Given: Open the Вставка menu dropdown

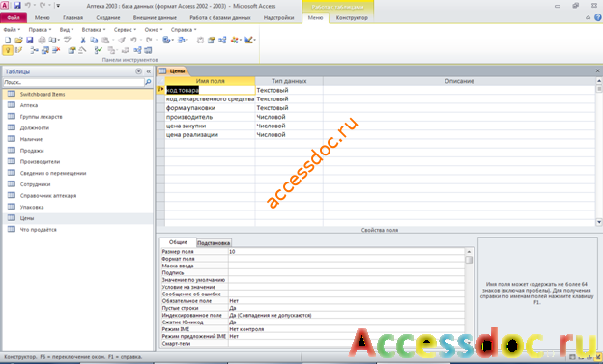Looking at the screenshot, I should click(x=94, y=30).
